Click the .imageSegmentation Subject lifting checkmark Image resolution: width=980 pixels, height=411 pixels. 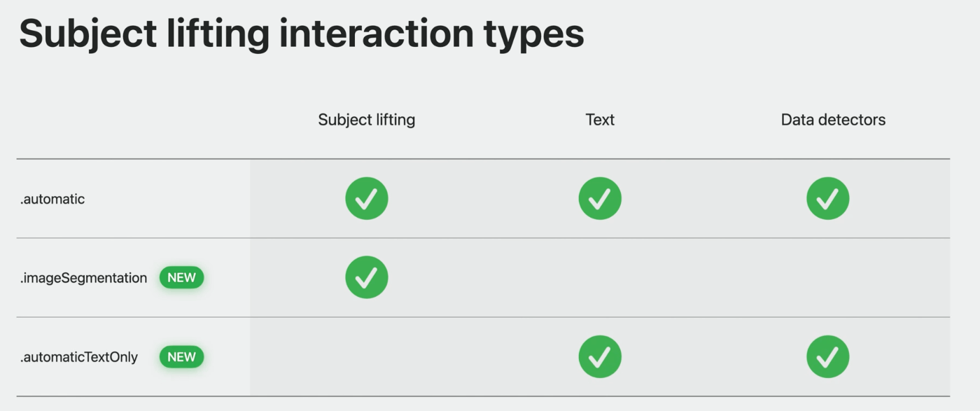click(366, 277)
